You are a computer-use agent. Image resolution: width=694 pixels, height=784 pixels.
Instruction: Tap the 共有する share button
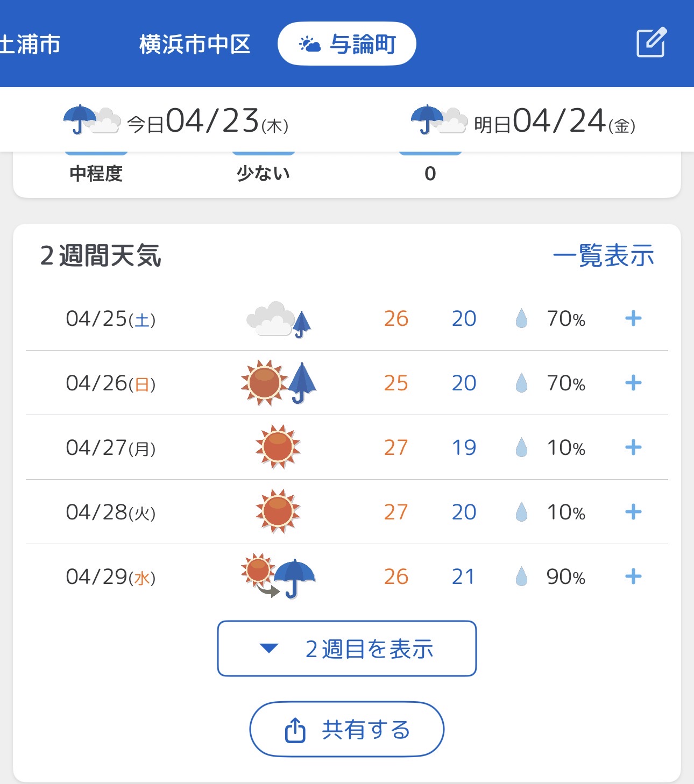click(x=347, y=729)
